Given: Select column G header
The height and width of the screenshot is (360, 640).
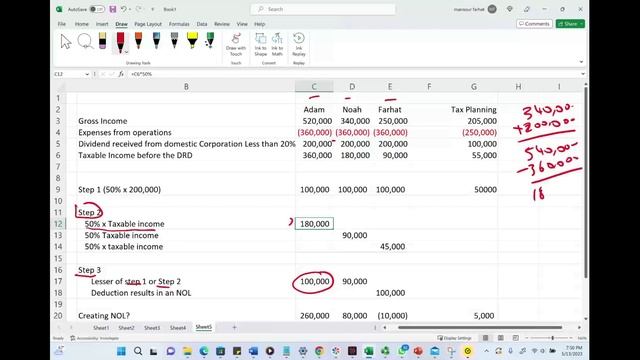Looking at the screenshot, I should pos(473,87).
